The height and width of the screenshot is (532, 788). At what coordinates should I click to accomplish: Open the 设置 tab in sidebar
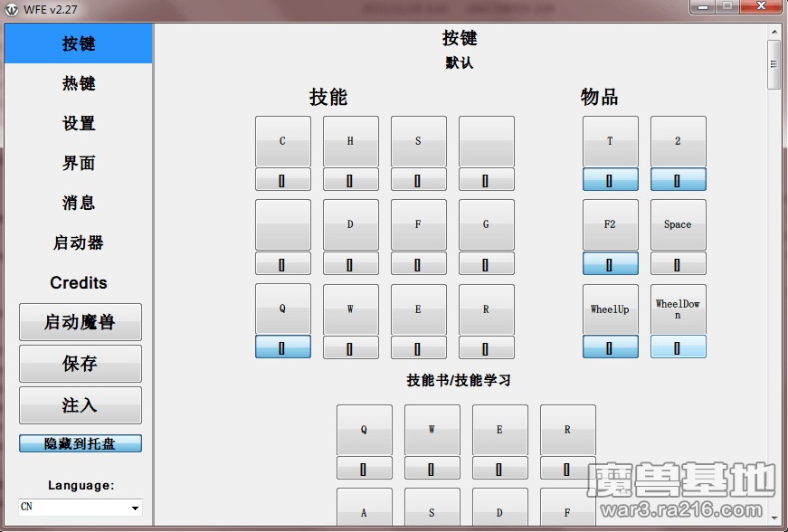(79, 123)
